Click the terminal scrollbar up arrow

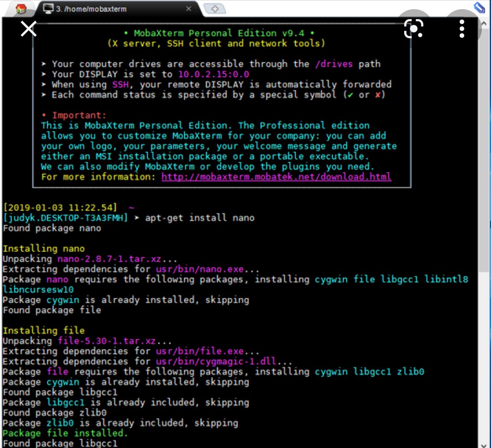pos(484,24)
